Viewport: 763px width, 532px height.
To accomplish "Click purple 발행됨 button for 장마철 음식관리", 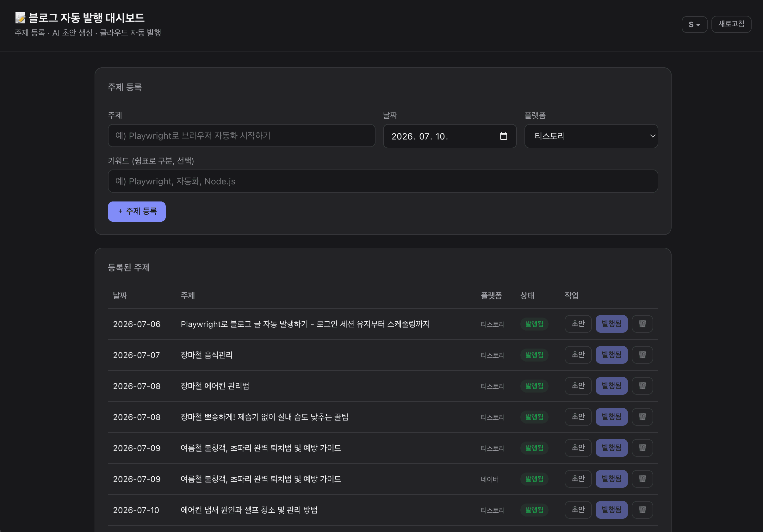I will click(x=611, y=355).
